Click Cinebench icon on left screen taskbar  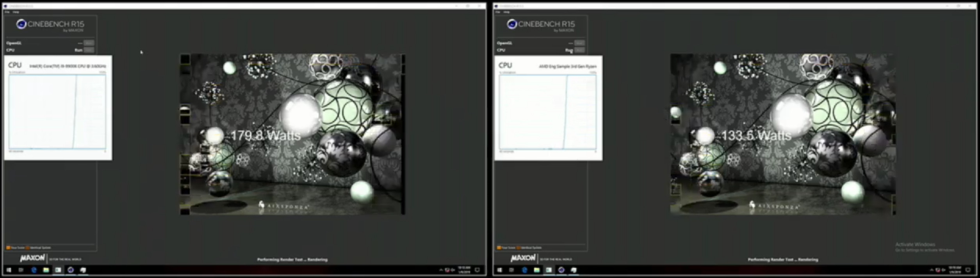(x=71, y=270)
